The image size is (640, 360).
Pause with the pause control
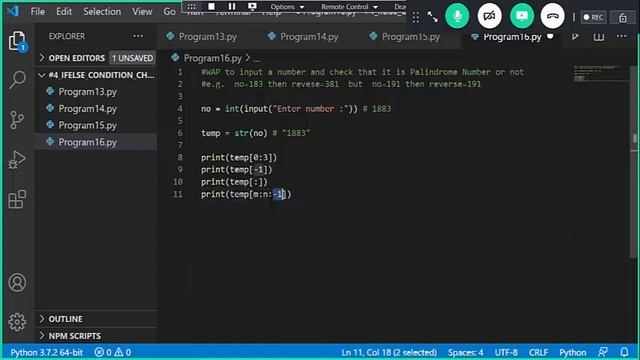tap(231, 6)
